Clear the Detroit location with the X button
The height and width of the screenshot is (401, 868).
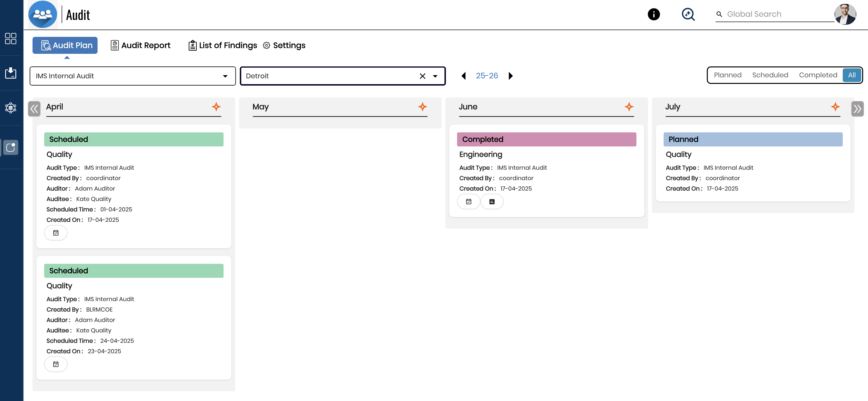(x=423, y=76)
